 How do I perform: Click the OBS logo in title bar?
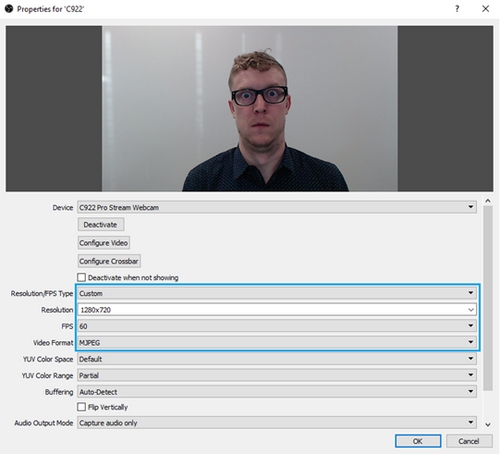(x=9, y=9)
